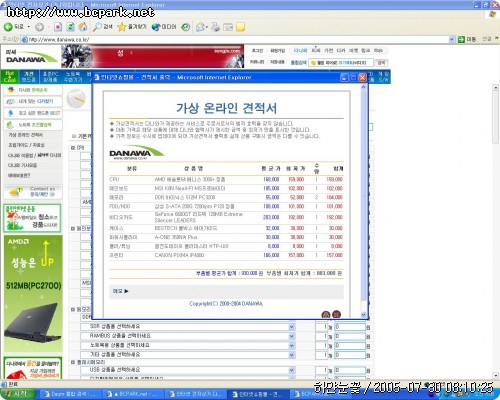Click the CANON PIXMA IP4000 product name
The image size is (500, 400).
point(179,255)
